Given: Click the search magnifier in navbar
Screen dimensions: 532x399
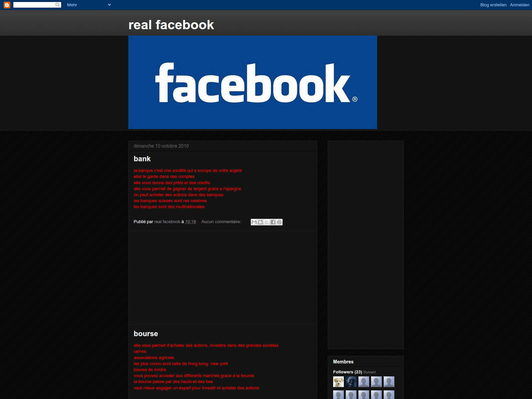Looking at the screenshot, I should pyautogui.click(x=58, y=5).
